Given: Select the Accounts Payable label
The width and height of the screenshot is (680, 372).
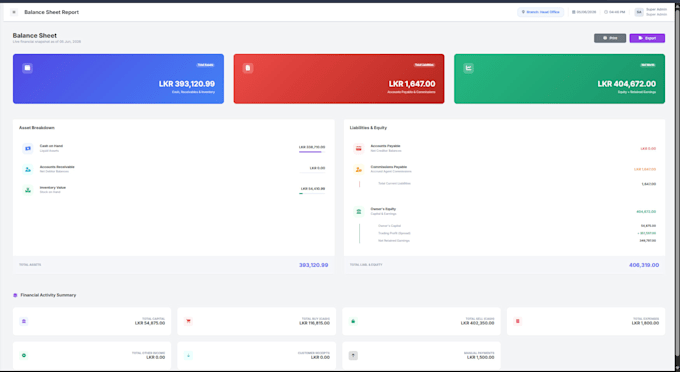Looking at the screenshot, I should (x=386, y=146).
